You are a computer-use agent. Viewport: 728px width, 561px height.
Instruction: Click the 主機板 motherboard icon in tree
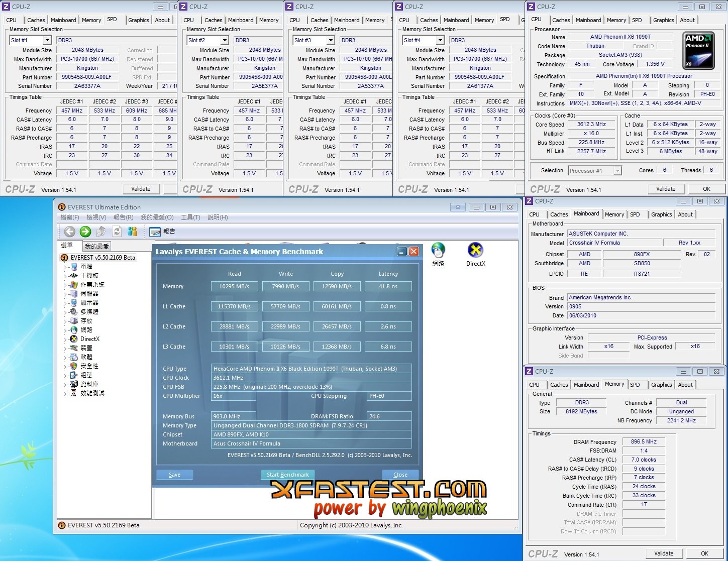click(74, 276)
